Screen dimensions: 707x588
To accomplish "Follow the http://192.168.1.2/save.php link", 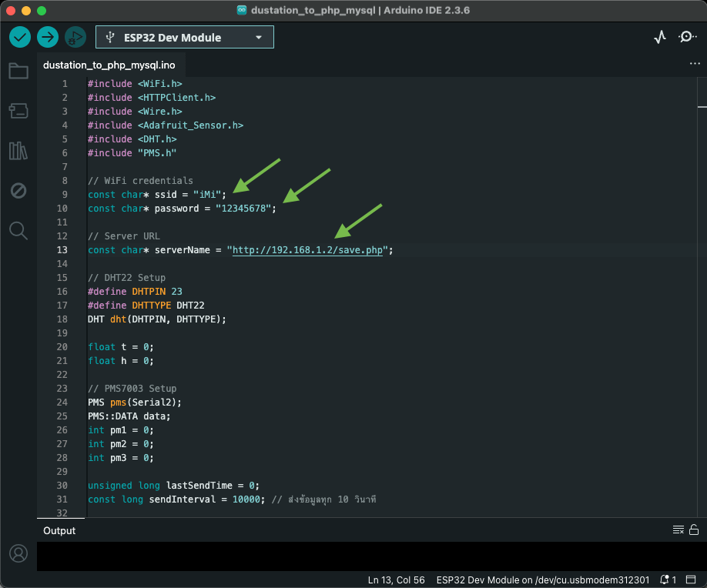I will click(x=307, y=250).
